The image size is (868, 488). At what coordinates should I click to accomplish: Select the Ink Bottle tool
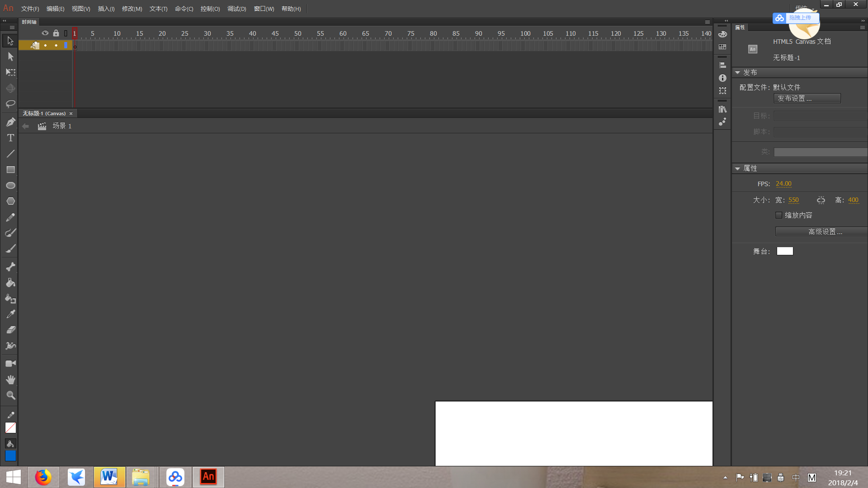coord(10,299)
